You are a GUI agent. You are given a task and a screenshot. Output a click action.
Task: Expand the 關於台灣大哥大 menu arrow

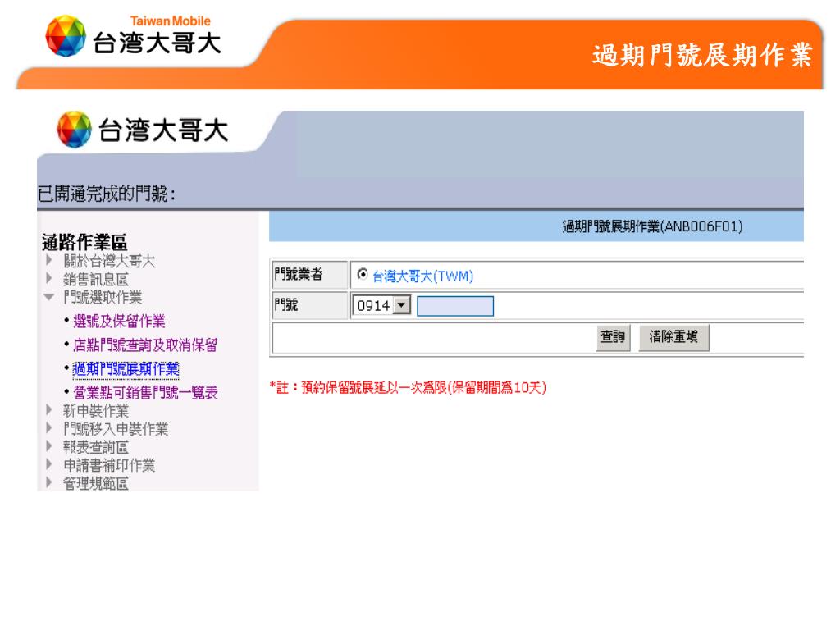coord(49,261)
